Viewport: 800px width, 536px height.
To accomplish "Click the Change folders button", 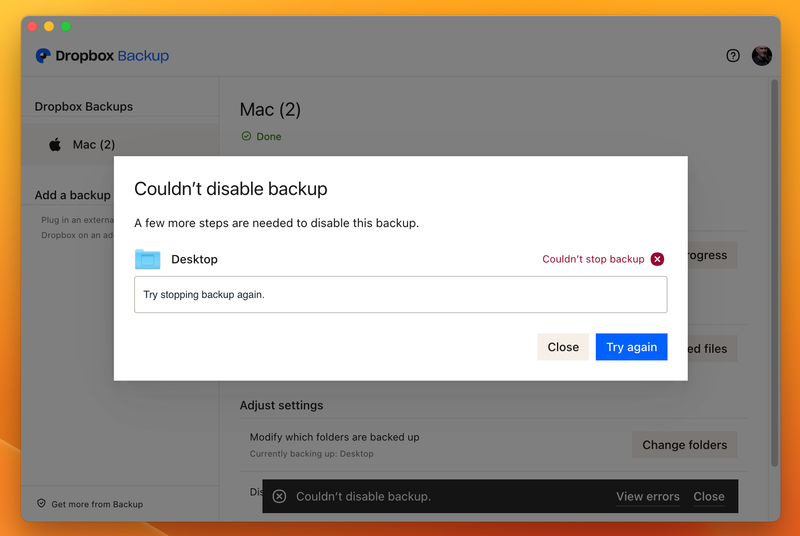I will (684, 445).
